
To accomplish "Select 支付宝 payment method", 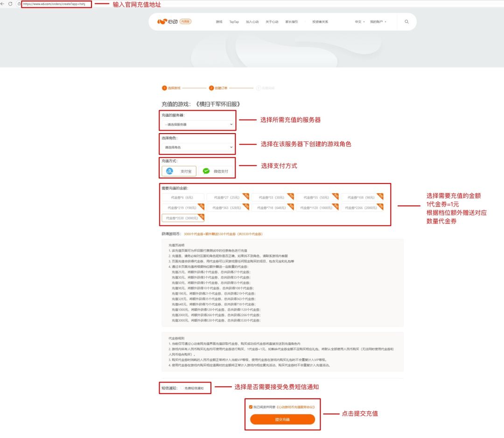I will click(x=179, y=171).
